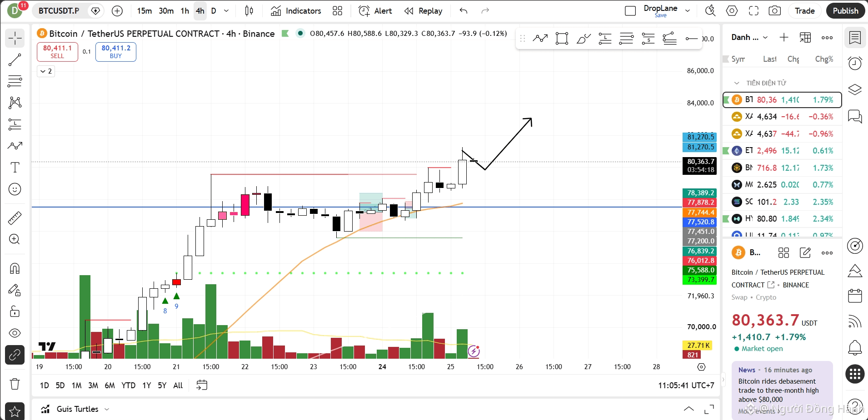
Task: Click the 80,411.1 SELL button
Action: click(x=57, y=52)
